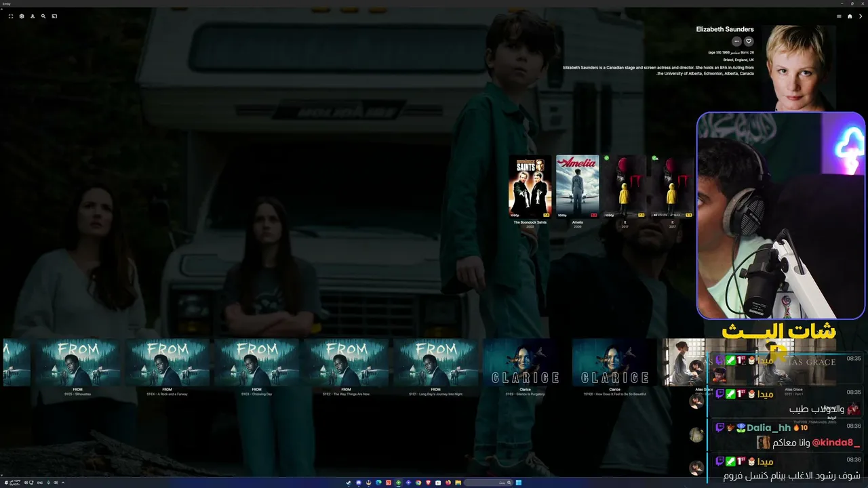Open the cast to device icon
The image size is (868, 488).
[54, 16]
